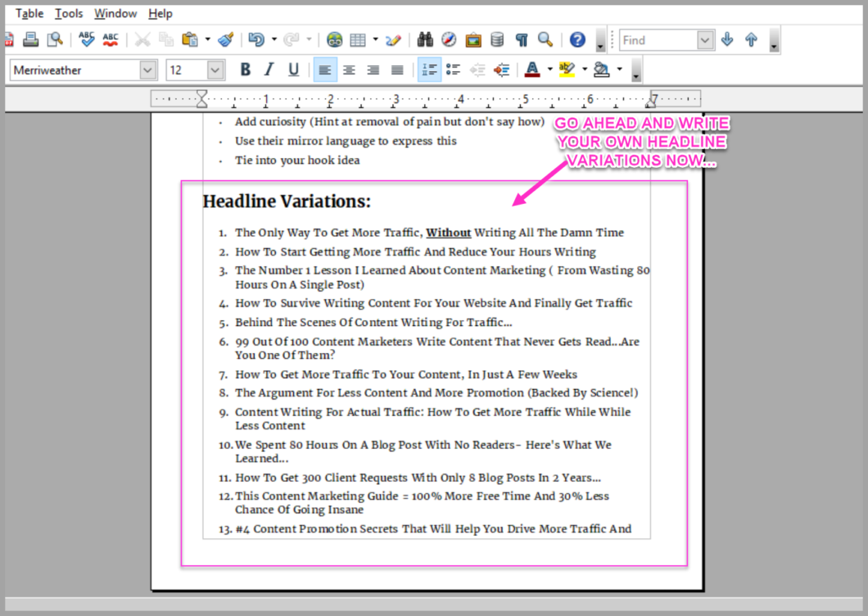Apply the yellow Highlighting color

(x=567, y=70)
